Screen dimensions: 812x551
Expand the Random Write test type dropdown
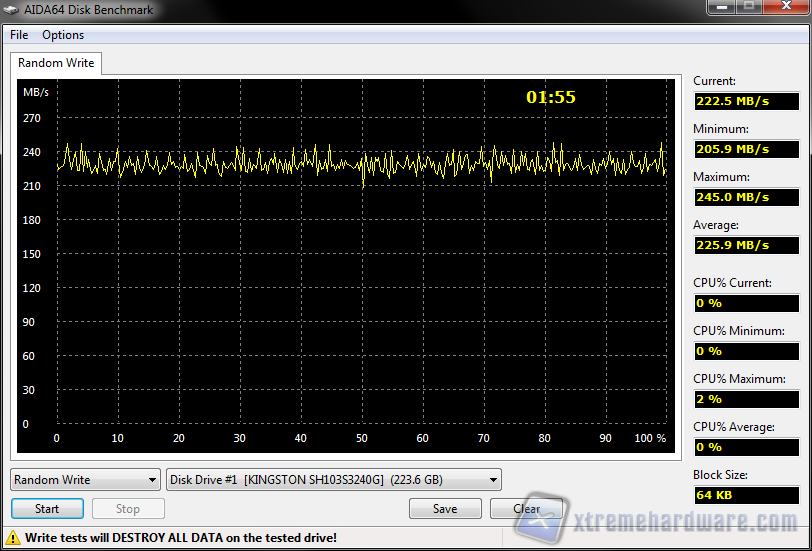(x=85, y=480)
